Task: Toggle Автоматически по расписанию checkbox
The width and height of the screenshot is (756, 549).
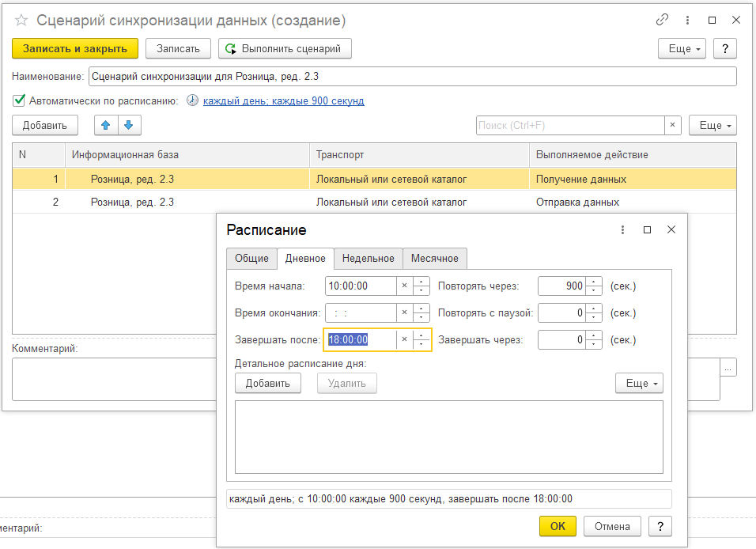Action: coord(19,100)
